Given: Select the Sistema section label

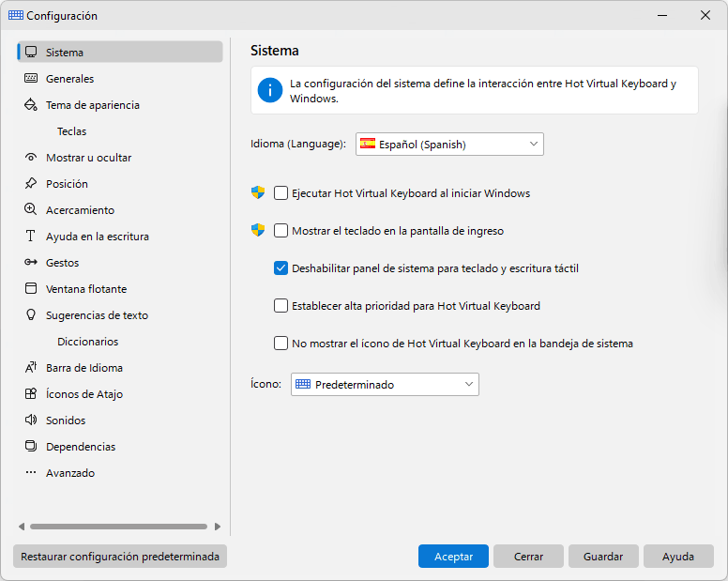Looking at the screenshot, I should pyautogui.click(x=65, y=53).
